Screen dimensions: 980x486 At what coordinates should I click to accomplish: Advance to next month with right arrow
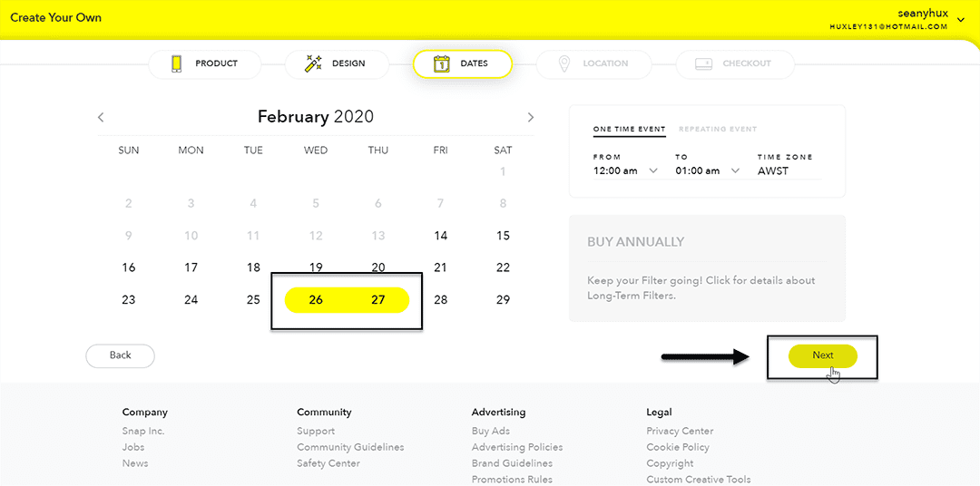531,117
